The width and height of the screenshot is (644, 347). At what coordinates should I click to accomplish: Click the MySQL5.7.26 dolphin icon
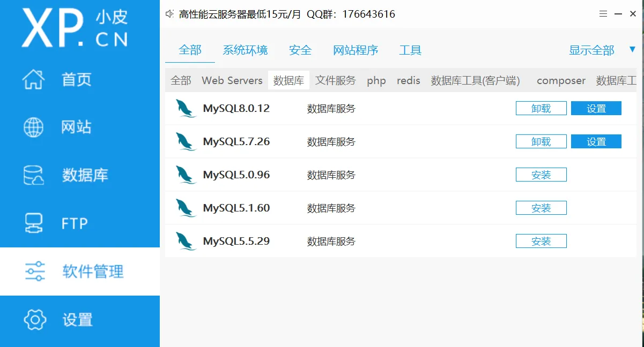pyautogui.click(x=186, y=142)
